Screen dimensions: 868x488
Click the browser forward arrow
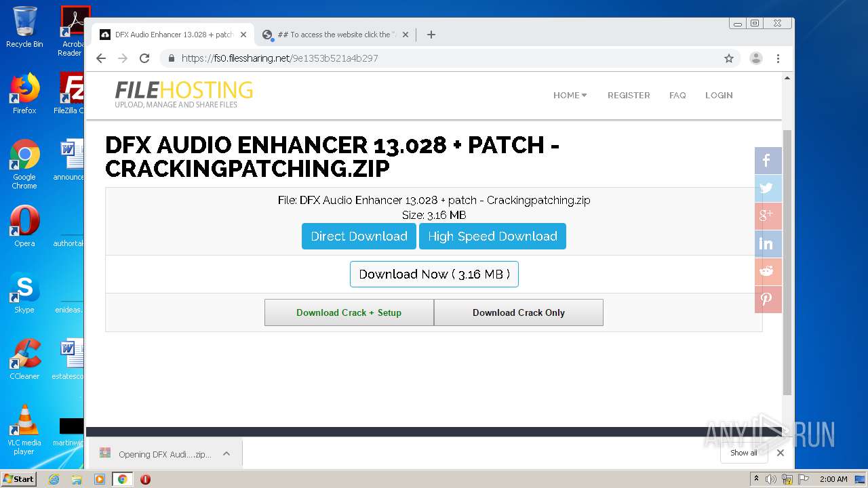tap(123, 58)
